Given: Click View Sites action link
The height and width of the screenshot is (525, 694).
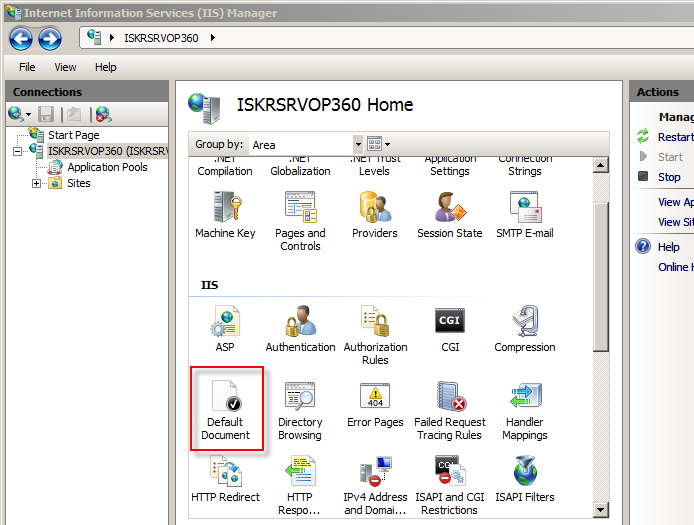Looking at the screenshot, I should click(x=675, y=222).
